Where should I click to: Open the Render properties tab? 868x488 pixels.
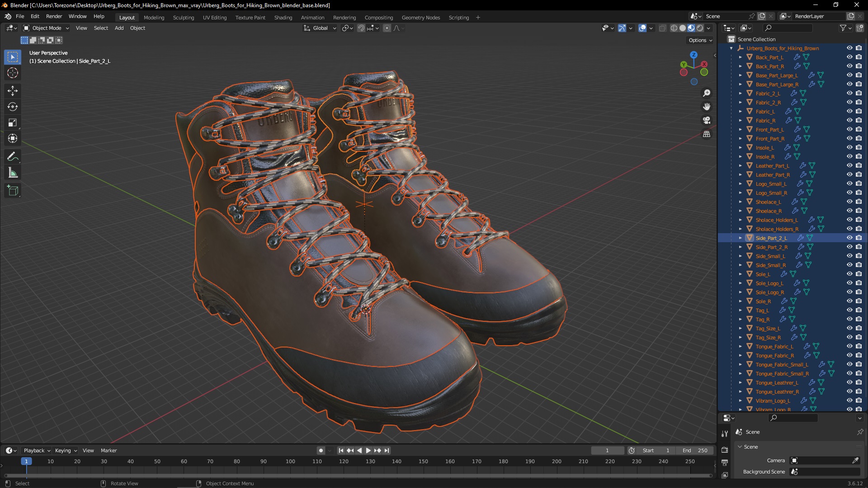coord(725,450)
